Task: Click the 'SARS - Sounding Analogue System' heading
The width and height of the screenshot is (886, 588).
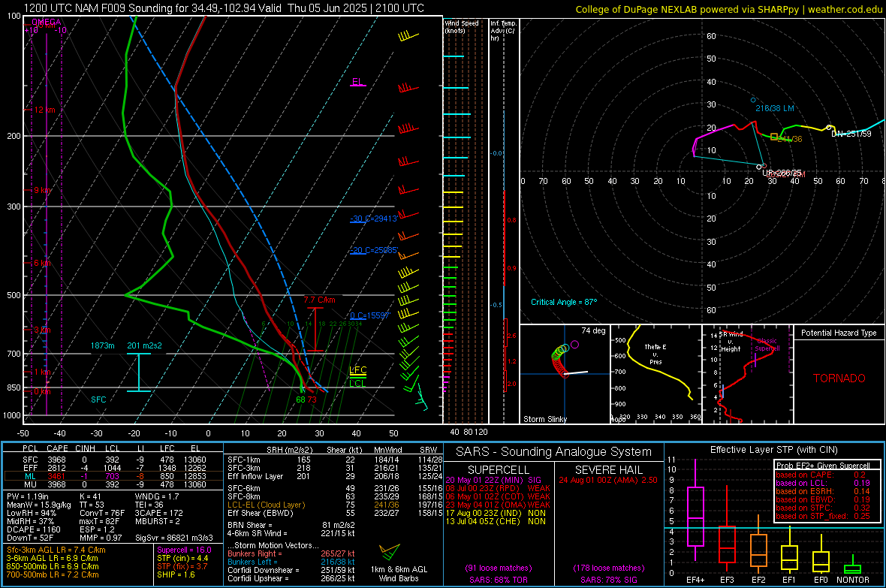Action: 553,452
